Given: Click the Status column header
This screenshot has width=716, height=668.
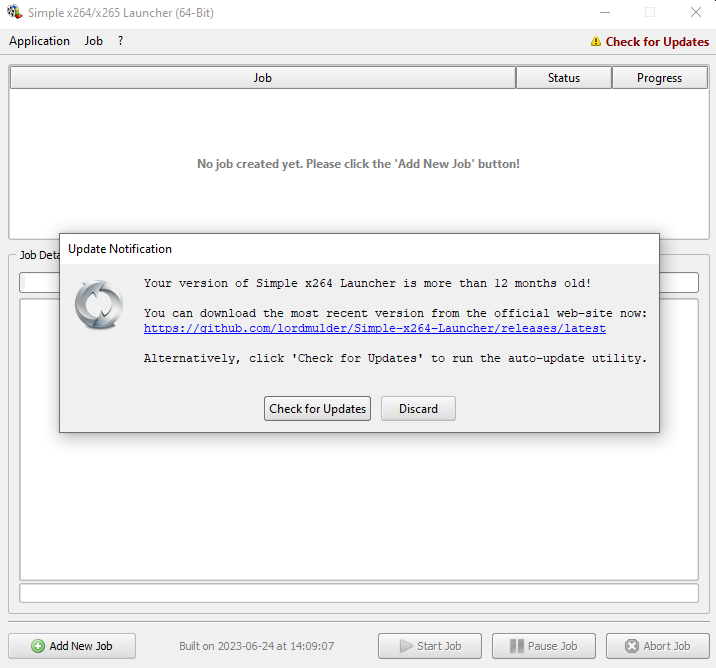Looking at the screenshot, I should point(563,78).
